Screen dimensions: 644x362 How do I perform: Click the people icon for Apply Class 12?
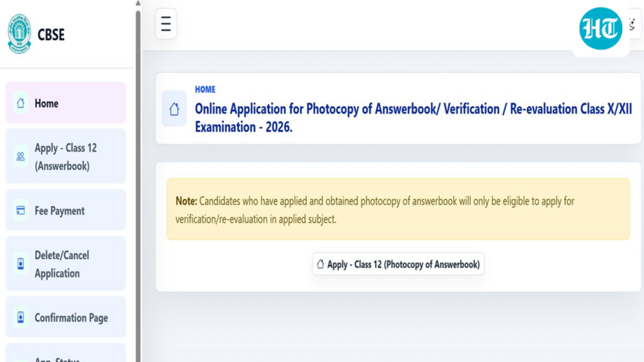click(21, 156)
